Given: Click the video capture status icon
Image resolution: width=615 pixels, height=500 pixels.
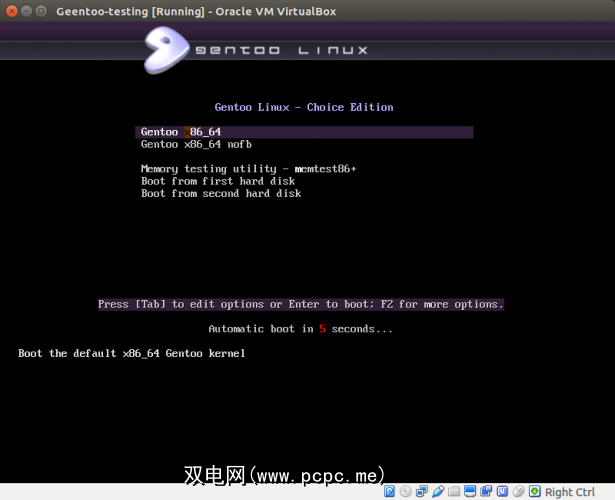Looking at the screenshot, I should [486, 491].
